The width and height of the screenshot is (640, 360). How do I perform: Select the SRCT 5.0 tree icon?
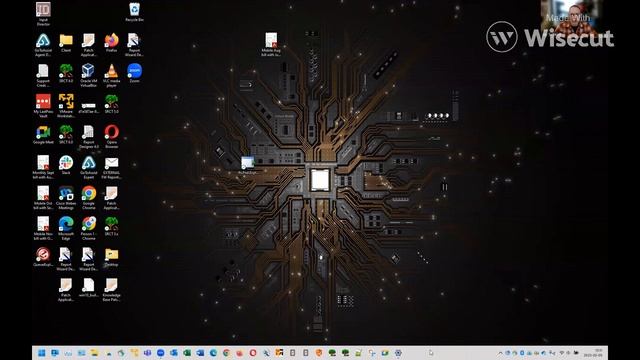click(111, 104)
